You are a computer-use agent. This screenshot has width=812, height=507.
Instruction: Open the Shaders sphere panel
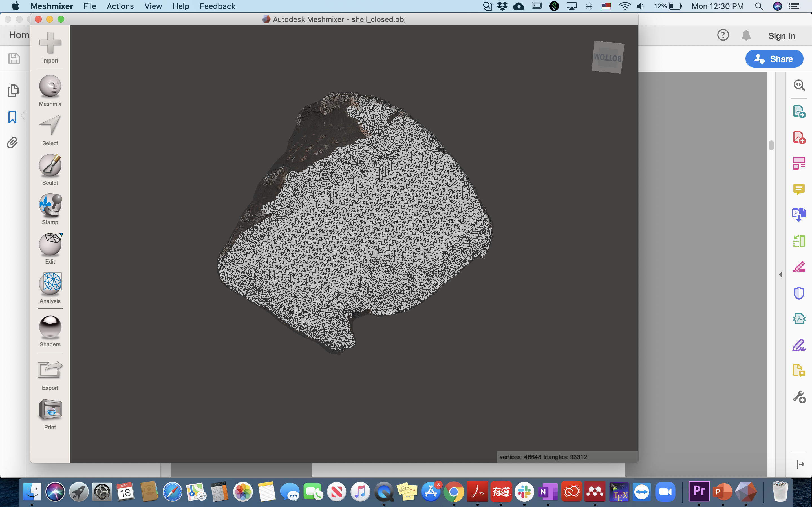[x=50, y=327]
